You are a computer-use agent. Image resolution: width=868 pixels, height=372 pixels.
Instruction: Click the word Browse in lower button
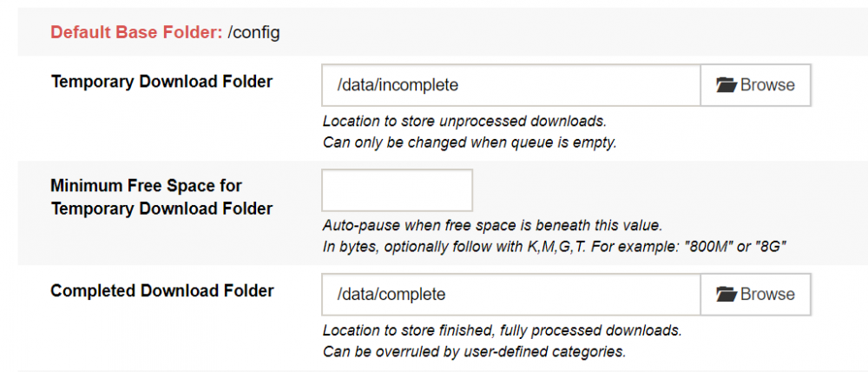[767, 295]
